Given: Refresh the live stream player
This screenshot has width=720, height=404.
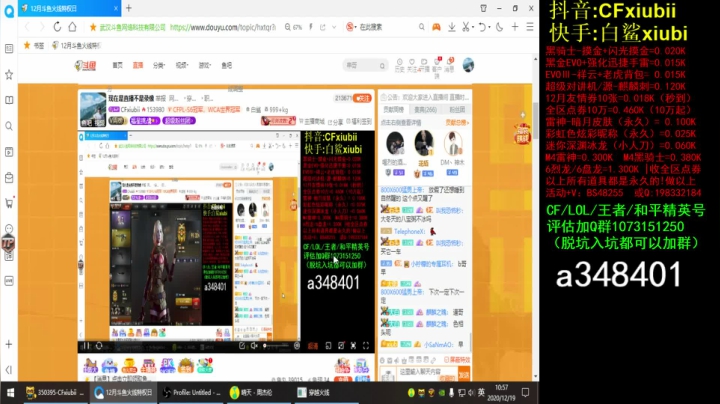Looking at the screenshot, I should point(99,346).
